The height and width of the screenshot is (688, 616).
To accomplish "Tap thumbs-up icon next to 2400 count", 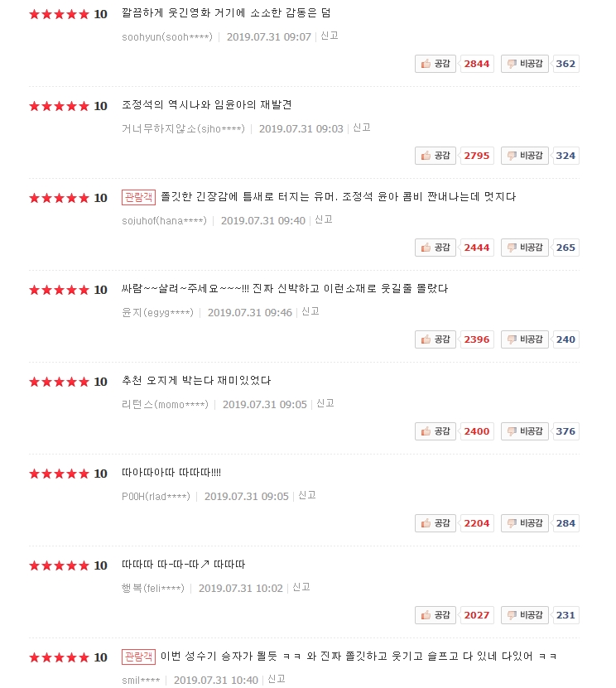I will (426, 431).
